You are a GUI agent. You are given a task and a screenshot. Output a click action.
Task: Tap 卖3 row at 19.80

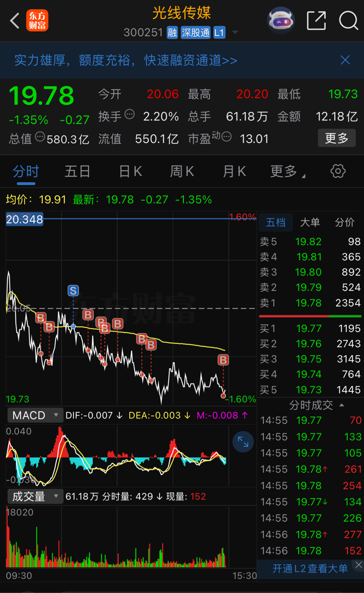[310, 272]
